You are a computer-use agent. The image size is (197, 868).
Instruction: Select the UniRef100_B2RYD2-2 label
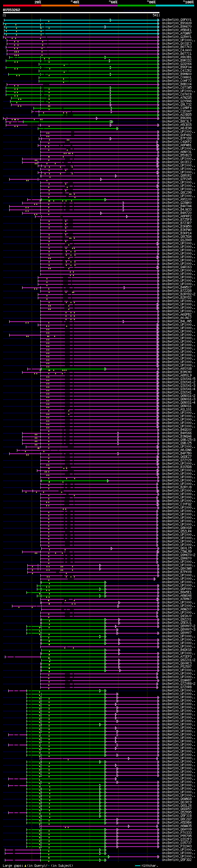[x=179, y=294]
